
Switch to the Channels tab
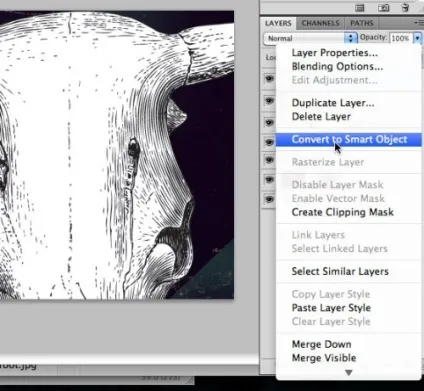pyautogui.click(x=320, y=23)
